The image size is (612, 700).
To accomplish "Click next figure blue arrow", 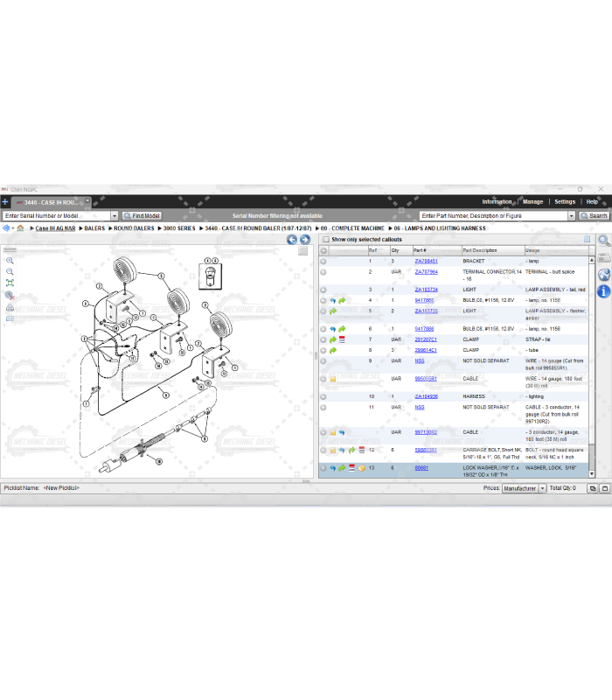I will click(305, 240).
